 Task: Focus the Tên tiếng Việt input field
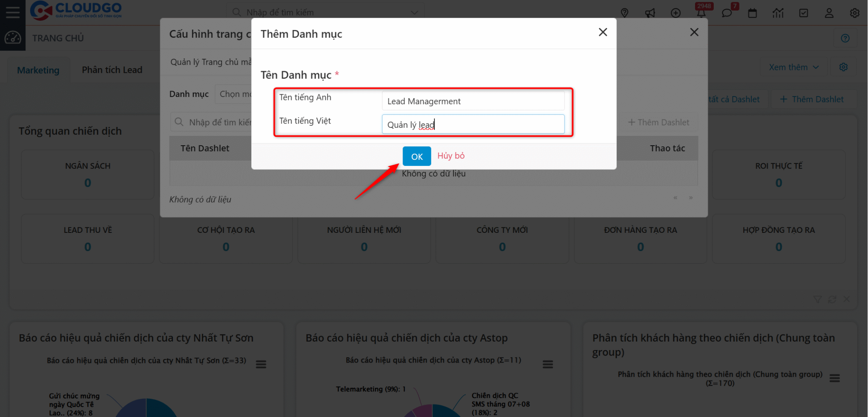pos(473,124)
